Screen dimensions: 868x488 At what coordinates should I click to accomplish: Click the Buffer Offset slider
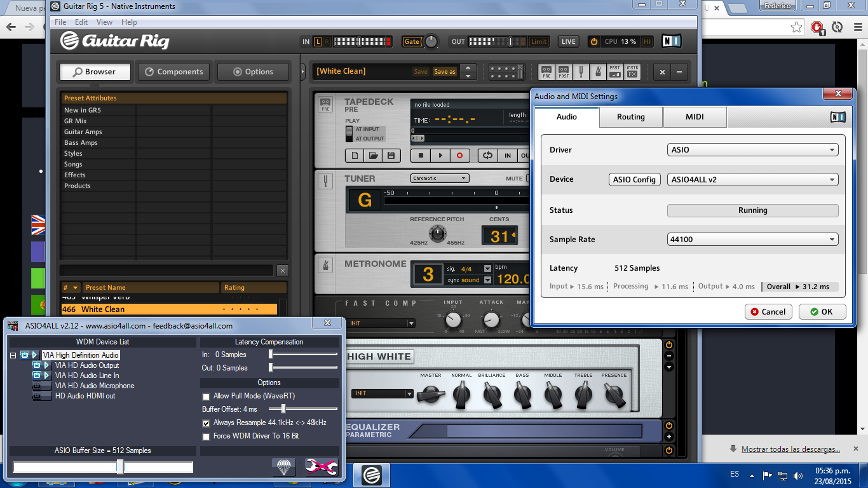pos(302,409)
